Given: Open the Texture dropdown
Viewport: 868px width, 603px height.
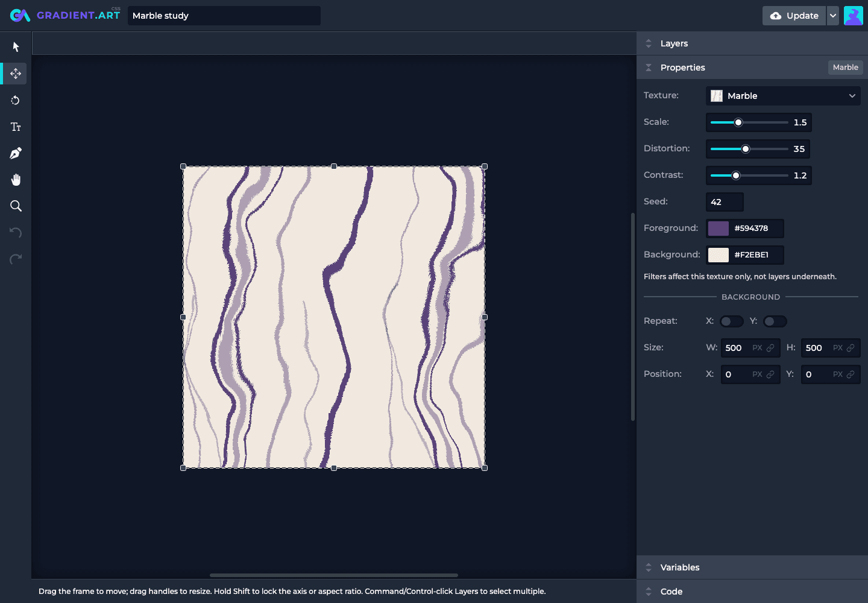Looking at the screenshot, I should [x=783, y=96].
